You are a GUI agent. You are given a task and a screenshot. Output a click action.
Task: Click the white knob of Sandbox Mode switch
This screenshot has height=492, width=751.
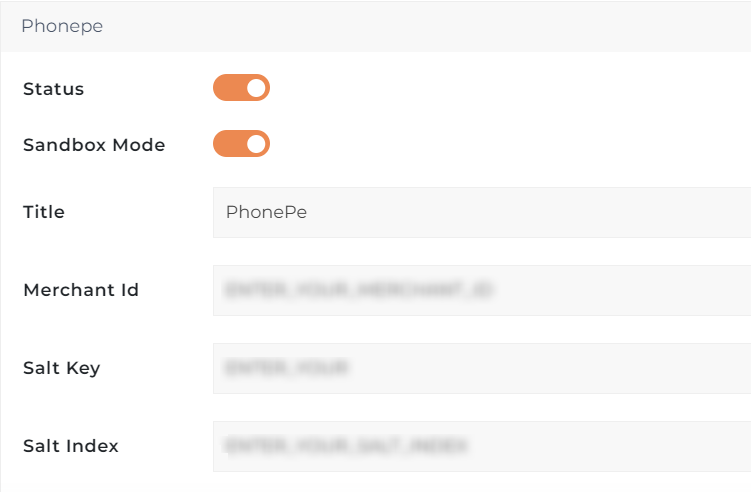(x=257, y=144)
